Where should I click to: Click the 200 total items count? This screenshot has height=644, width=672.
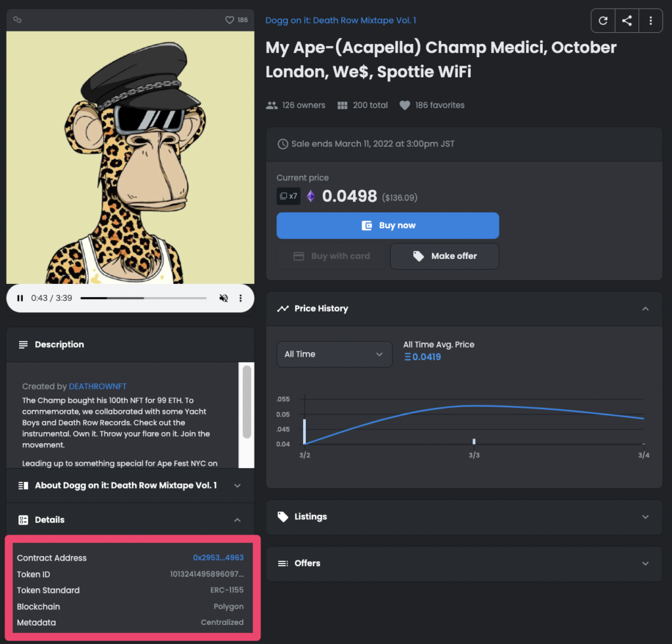click(362, 106)
